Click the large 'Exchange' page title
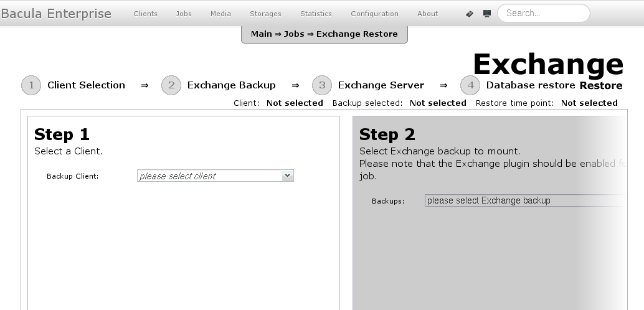The height and width of the screenshot is (310, 644). tap(548, 65)
